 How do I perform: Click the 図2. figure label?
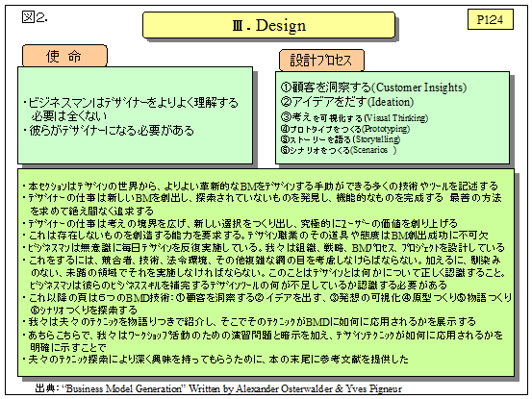(x=35, y=17)
